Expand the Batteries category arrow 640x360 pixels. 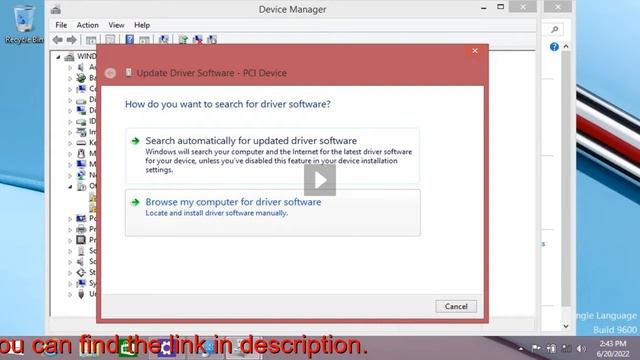click(x=70, y=78)
